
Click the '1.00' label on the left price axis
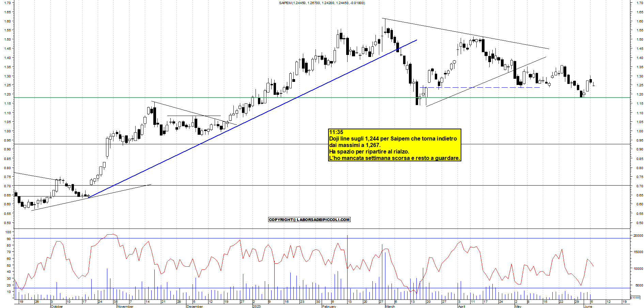click(7, 131)
